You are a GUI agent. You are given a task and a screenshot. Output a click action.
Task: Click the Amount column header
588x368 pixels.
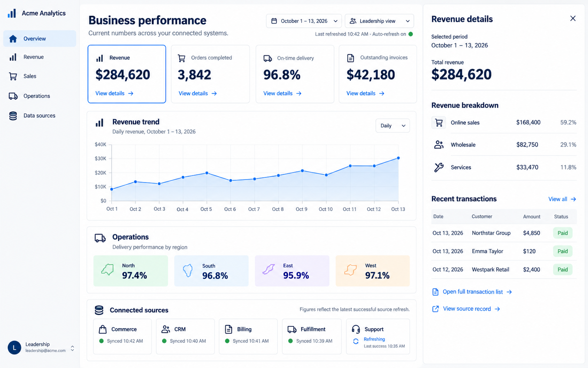tap(532, 217)
